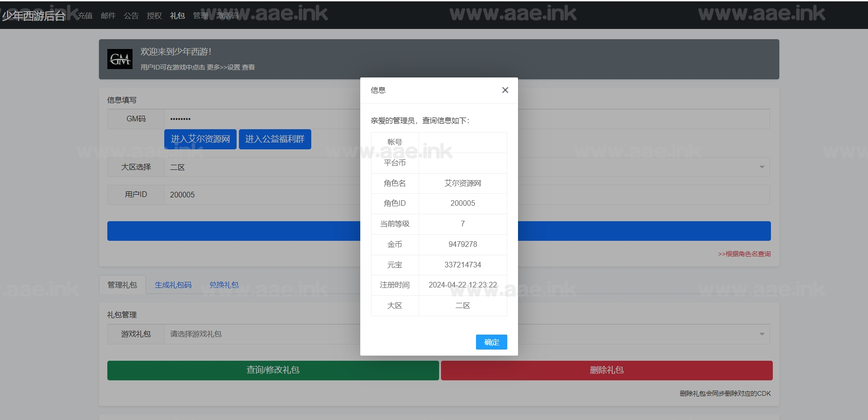Viewport: 868px width, 420px height.
Task: Select the 当前等级 value 7
Action: (x=463, y=224)
